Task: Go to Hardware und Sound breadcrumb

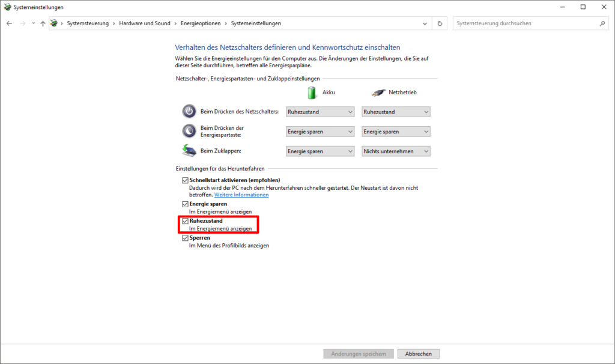Action: [145, 23]
